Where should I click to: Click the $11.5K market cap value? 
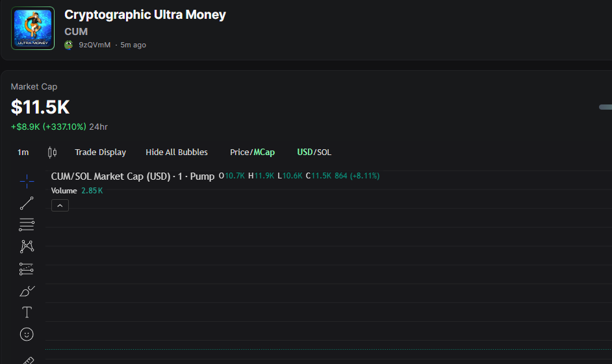[40, 107]
